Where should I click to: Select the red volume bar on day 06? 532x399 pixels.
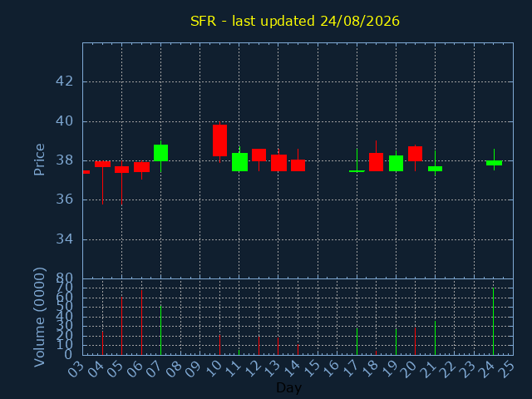142,323
